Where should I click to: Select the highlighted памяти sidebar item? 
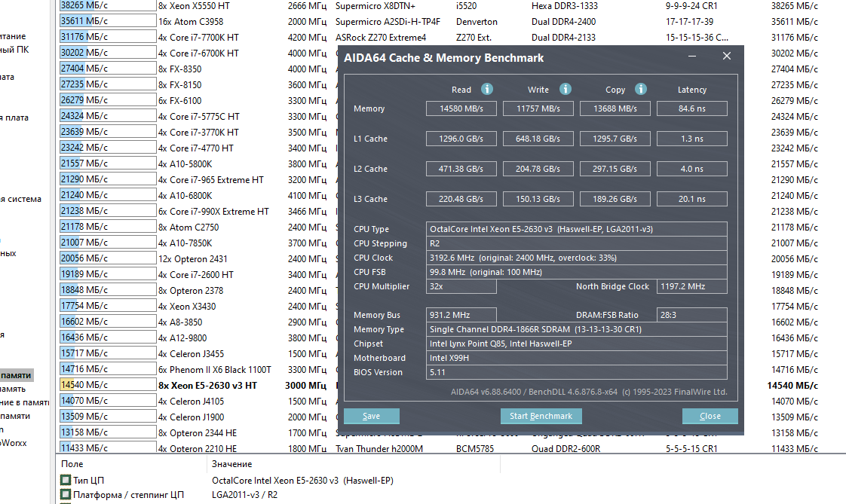click(16, 375)
